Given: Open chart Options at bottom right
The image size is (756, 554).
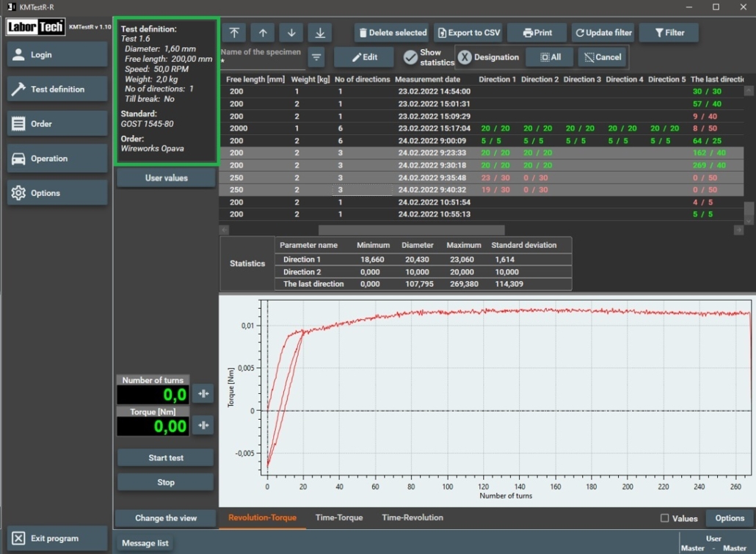Looking at the screenshot, I should tap(730, 518).
